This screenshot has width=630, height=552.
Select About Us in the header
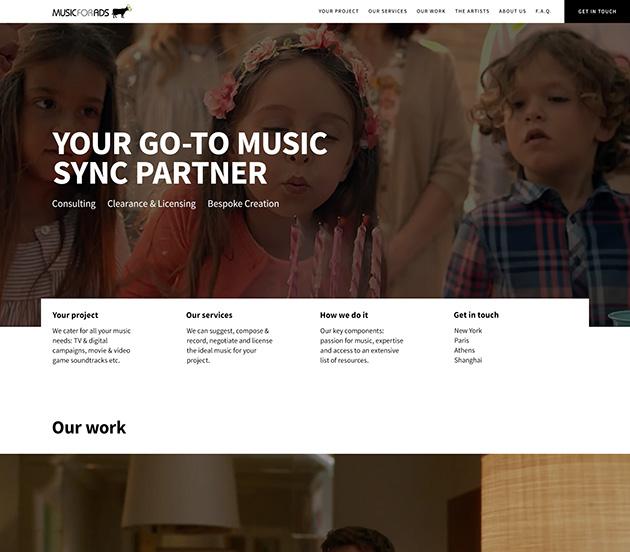click(x=512, y=11)
